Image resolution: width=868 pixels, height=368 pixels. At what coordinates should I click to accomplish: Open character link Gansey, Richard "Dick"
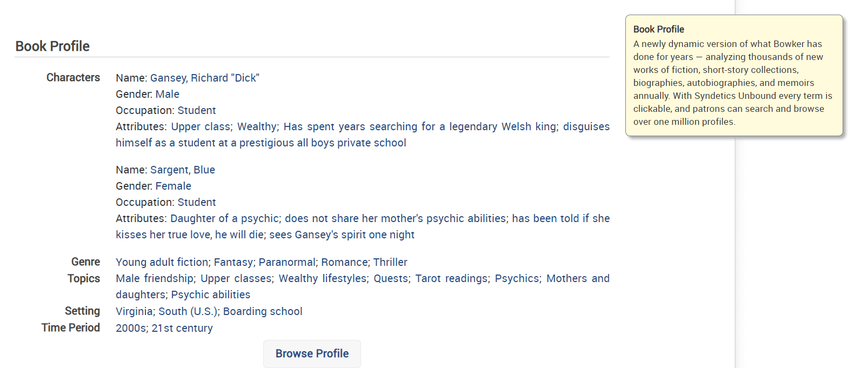(205, 78)
